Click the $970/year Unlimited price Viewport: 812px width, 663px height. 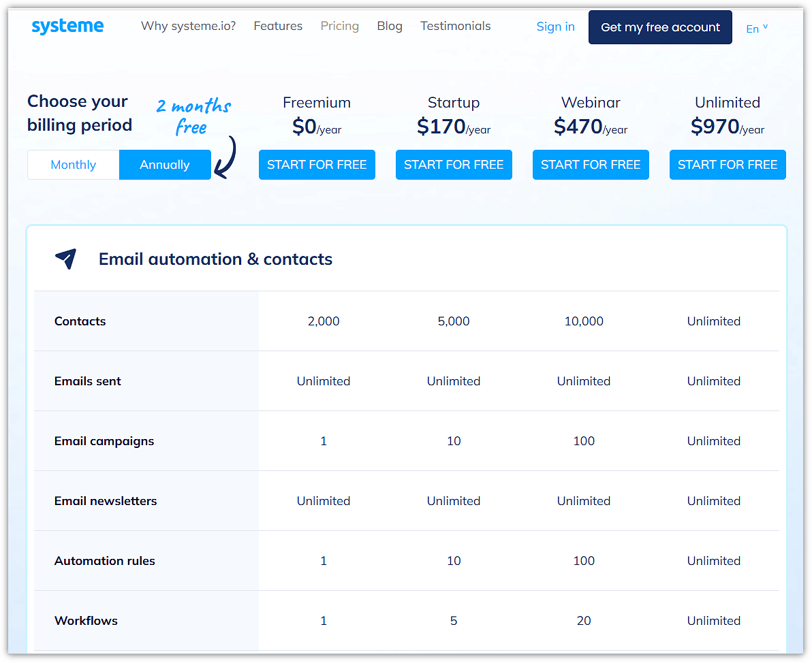pyautogui.click(x=728, y=127)
